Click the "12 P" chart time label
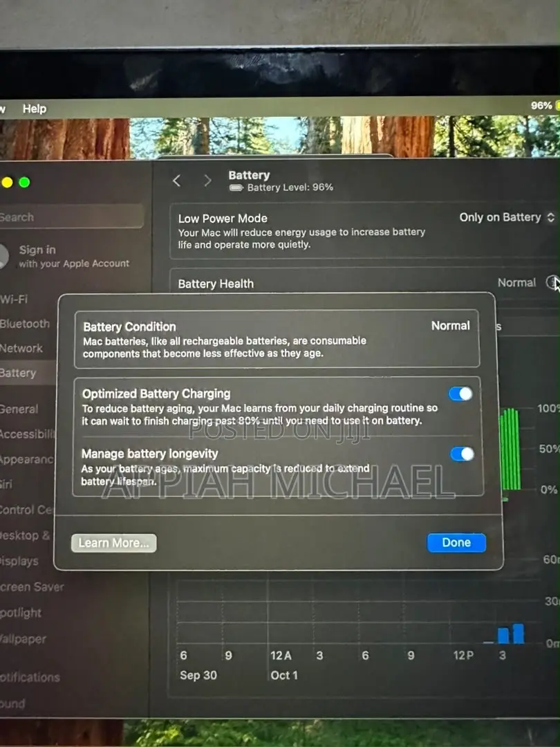This screenshot has height=747, width=560. coord(463,656)
